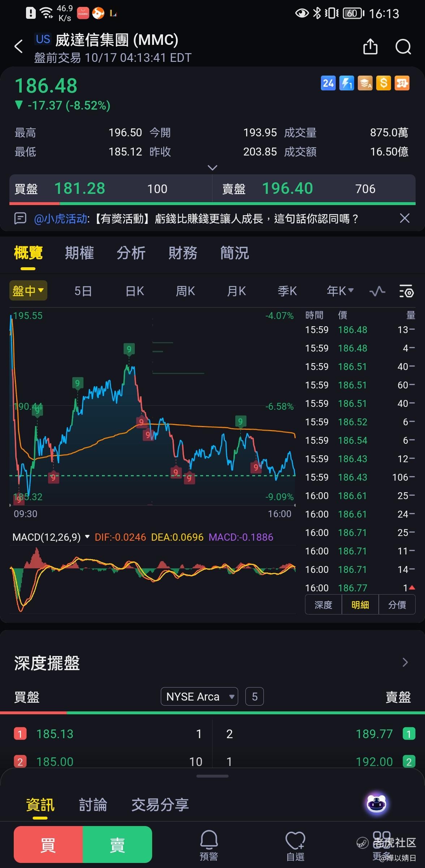Viewport: 425px width, 868px height.
Task: Select the 5日 chart range
Action: pos(83,291)
